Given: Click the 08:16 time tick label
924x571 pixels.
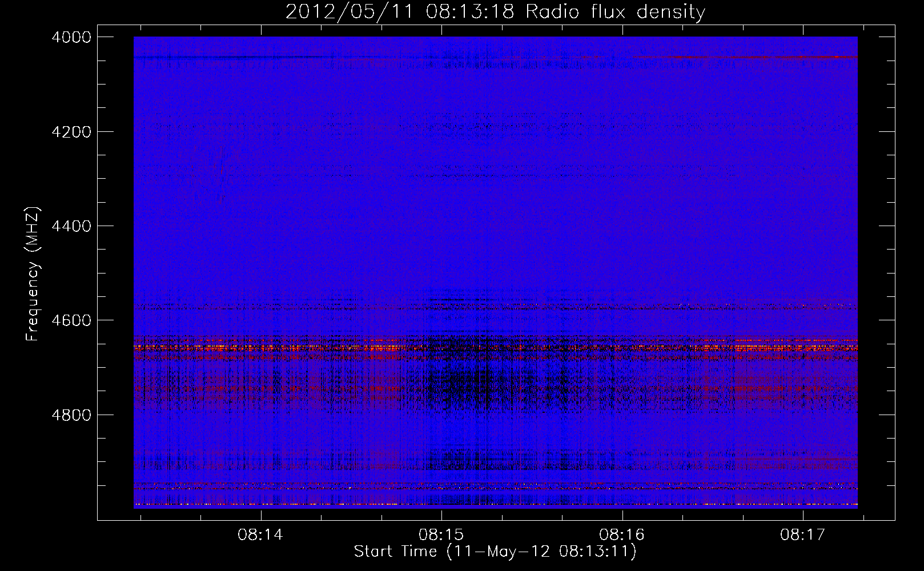Looking at the screenshot, I should 622,534.
